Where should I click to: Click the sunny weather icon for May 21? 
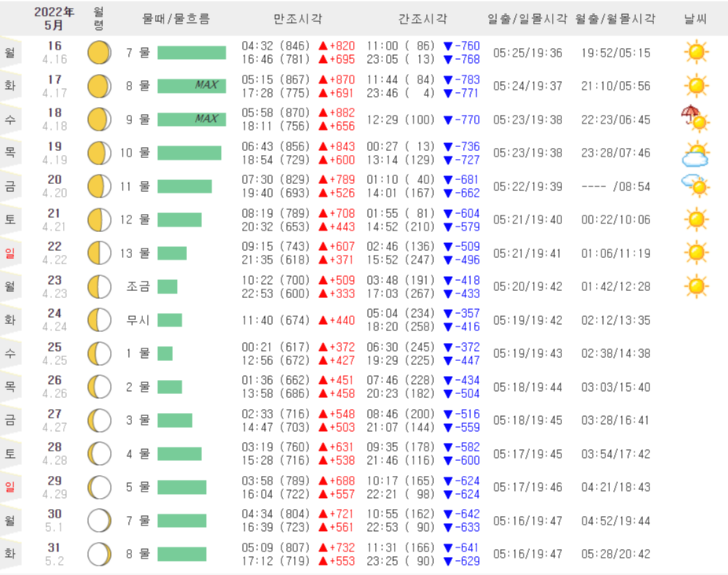(697, 219)
